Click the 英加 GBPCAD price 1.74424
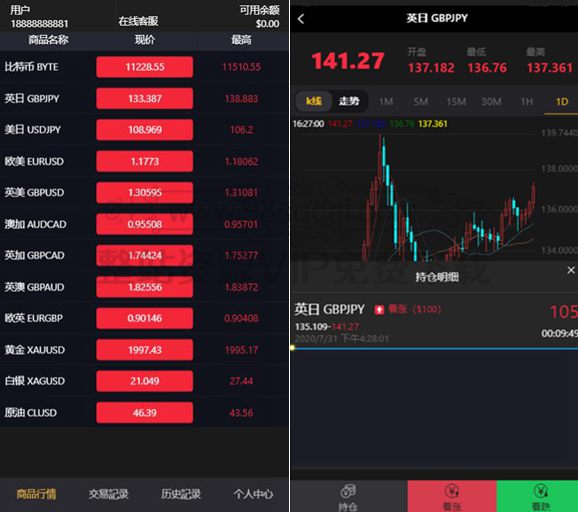The image size is (578, 512). click(144, 255)
